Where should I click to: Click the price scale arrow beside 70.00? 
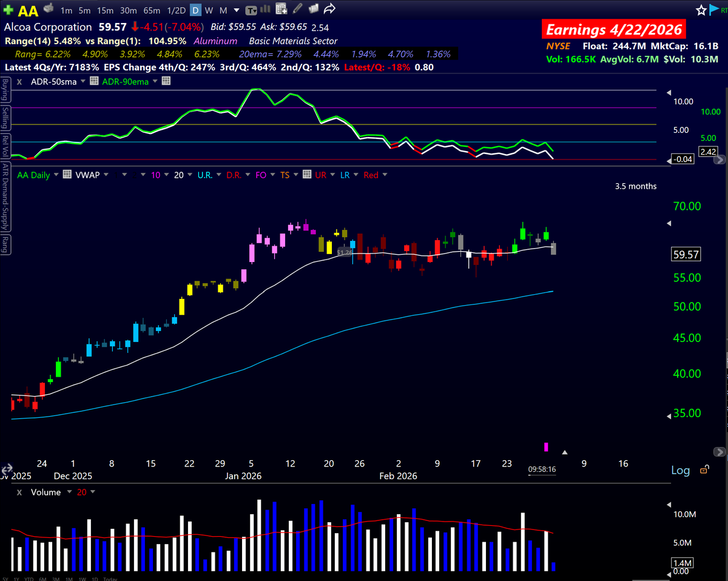pyautogui.click(x=669, y=223)
